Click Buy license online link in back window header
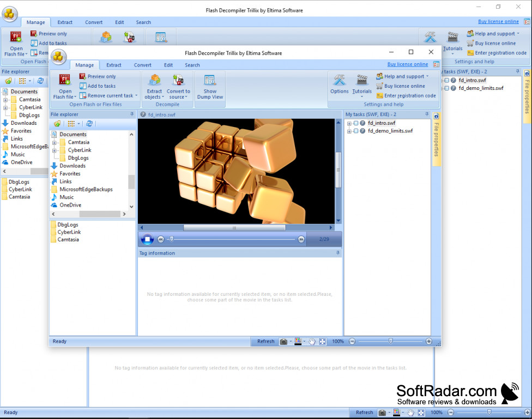This screenshot has height=419, width=532. [x=498, y=22]
